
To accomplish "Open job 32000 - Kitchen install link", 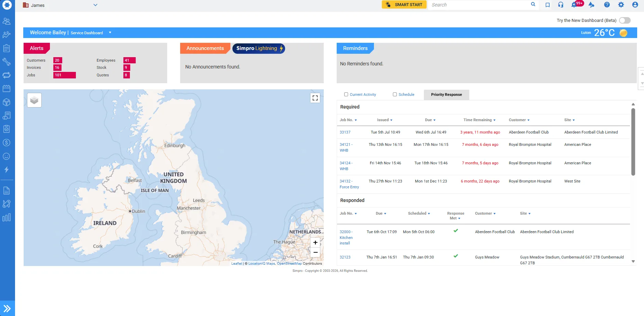I will [346, 238].
